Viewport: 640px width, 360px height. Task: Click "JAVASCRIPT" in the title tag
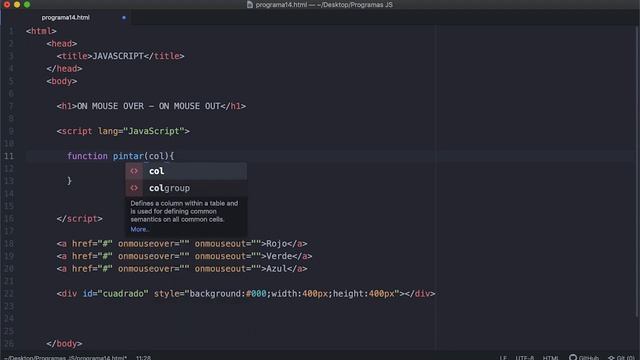(x=118, y=56)
